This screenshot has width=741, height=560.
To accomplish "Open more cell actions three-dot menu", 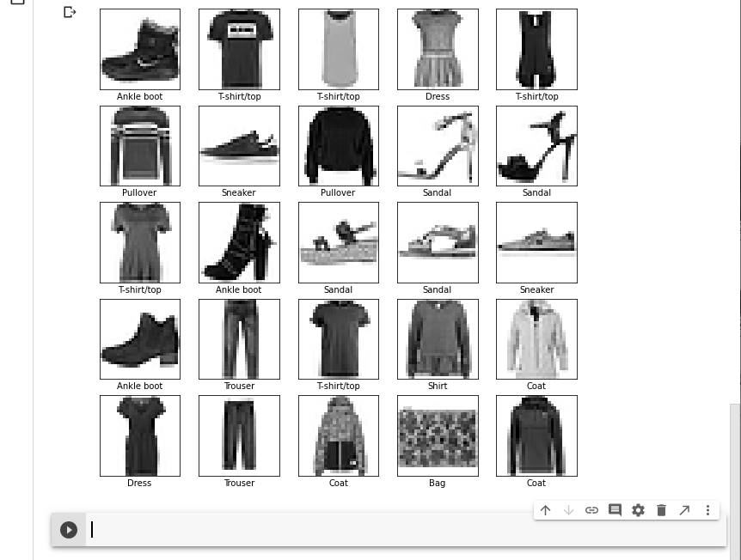I will click(707, 510).
